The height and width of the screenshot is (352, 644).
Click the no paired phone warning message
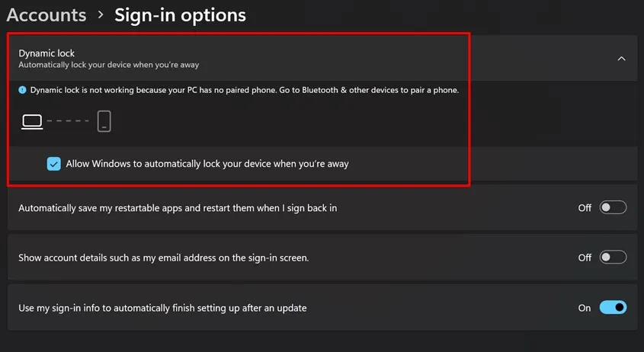click(x=244, y=90)
